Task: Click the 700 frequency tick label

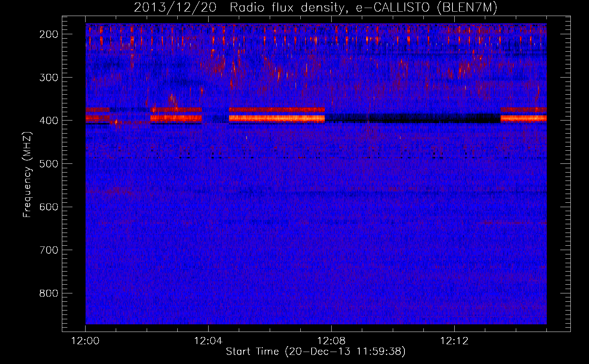Action: (48, 250)
